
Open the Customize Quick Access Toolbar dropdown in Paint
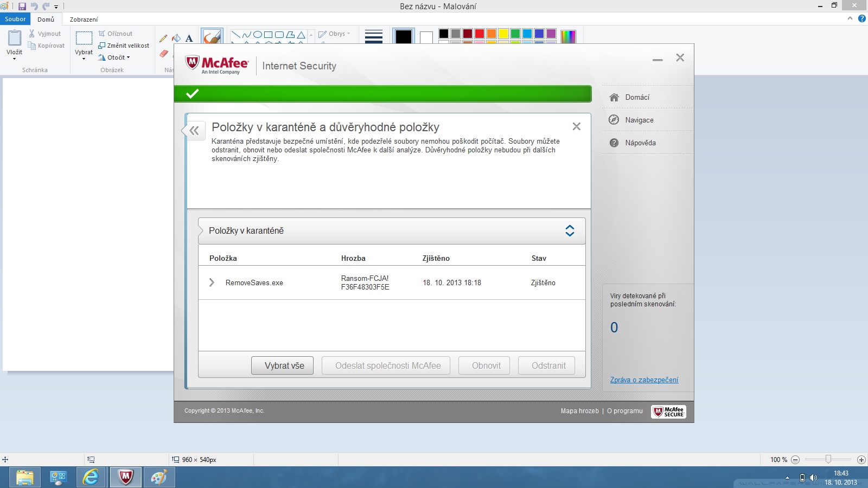56,7
